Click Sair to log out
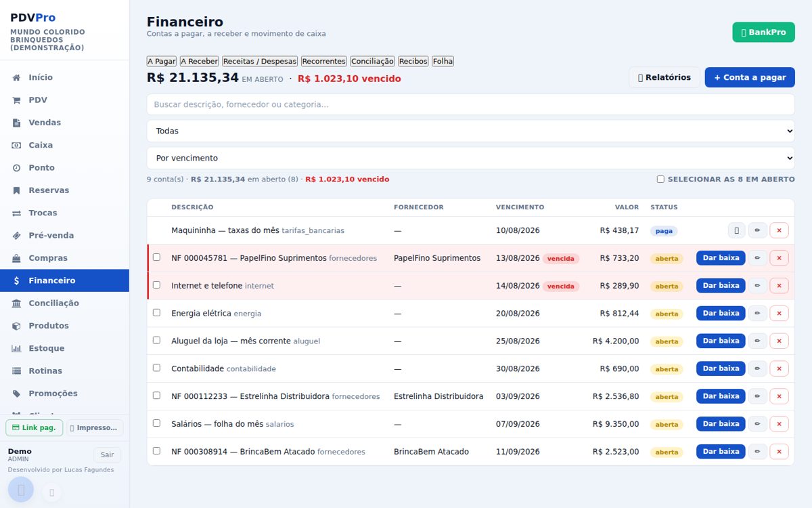The image size is (812, 508). pos(107,455)
